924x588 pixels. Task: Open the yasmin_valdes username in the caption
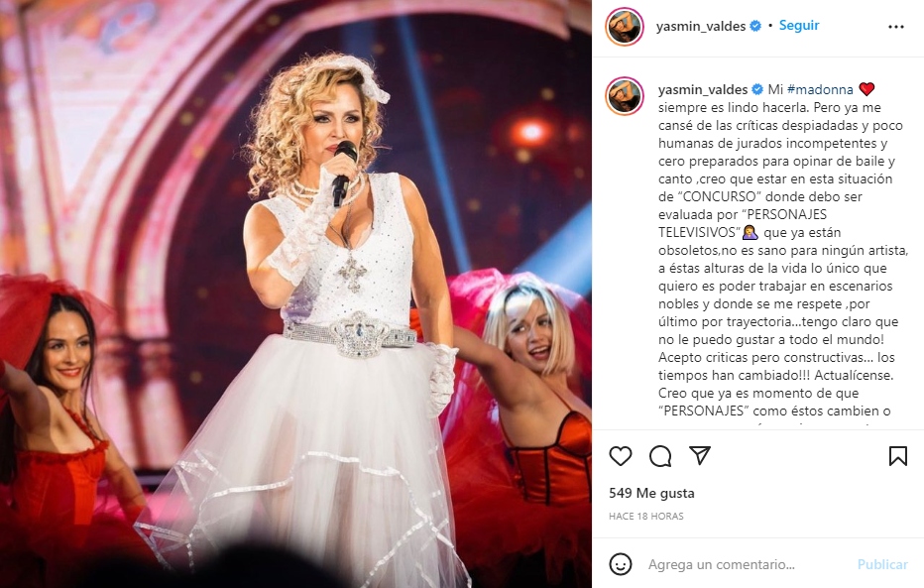(703, 89)
